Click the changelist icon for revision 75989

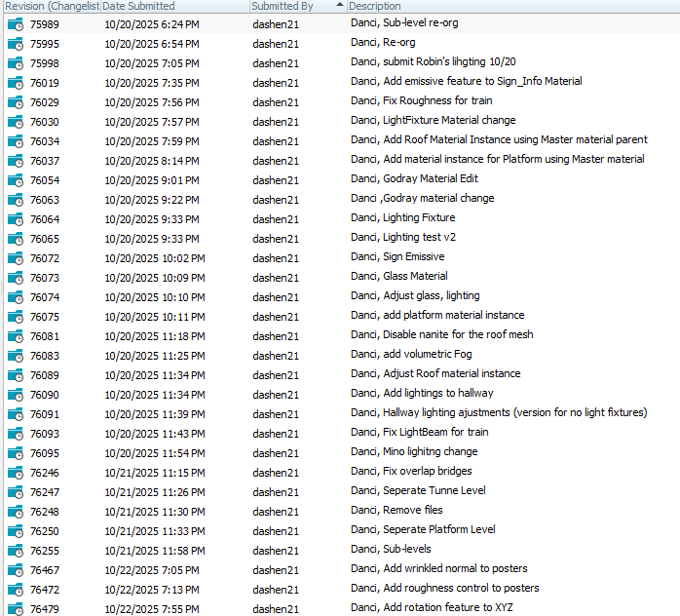16,24
